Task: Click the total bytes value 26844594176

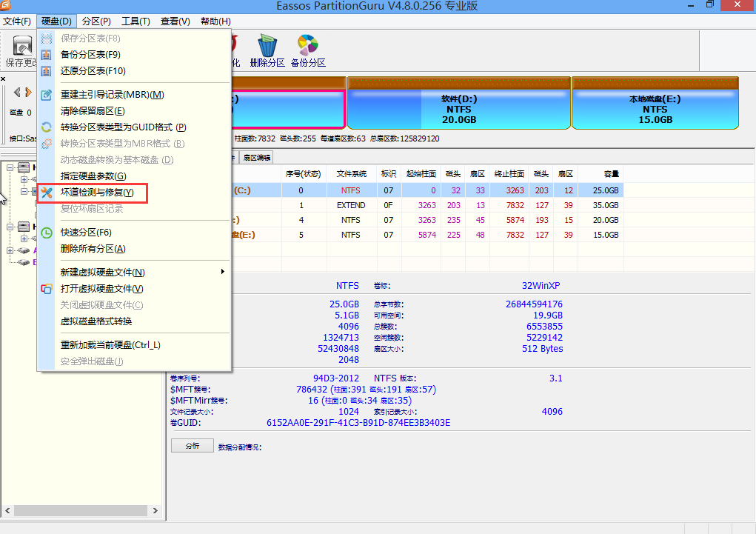Action: tap(534, 304)
